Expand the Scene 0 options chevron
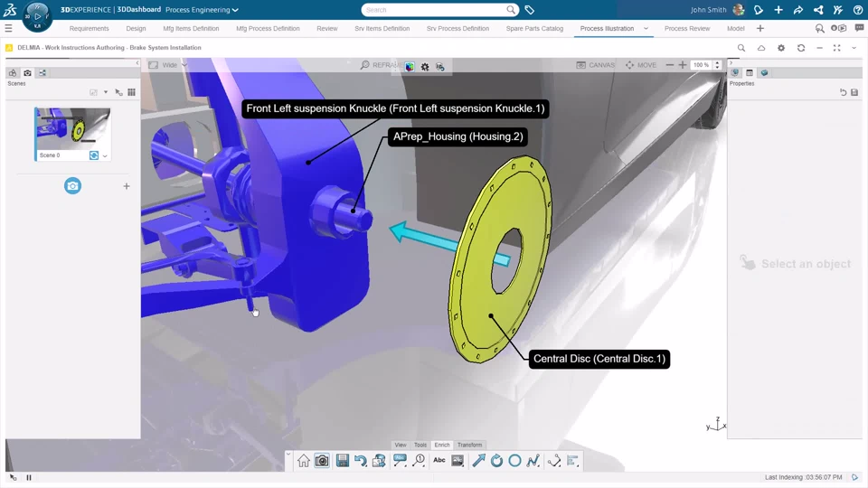 click(x=105, y=156)
